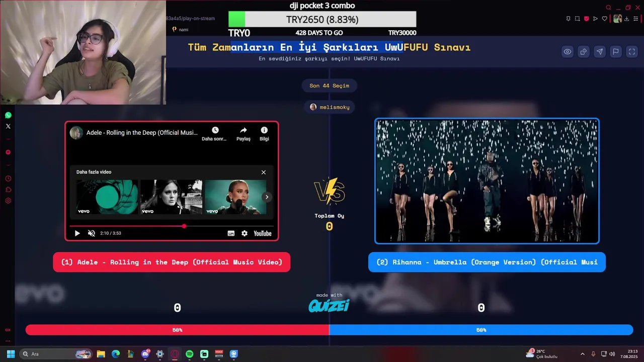Open Spotify from the taskbar
The width and height of the screenshot is (644, 362).
tap(189, 354)
